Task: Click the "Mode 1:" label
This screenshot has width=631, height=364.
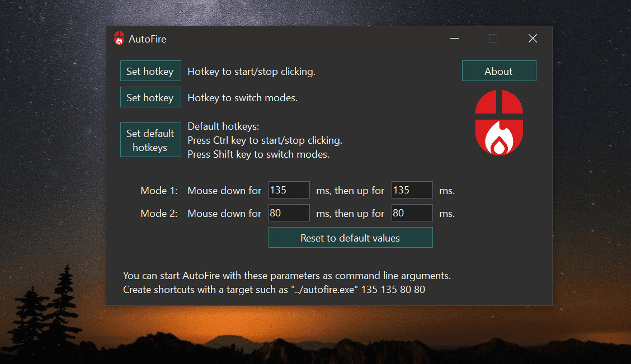Action: pyautogui.click(x=159, y=190)
